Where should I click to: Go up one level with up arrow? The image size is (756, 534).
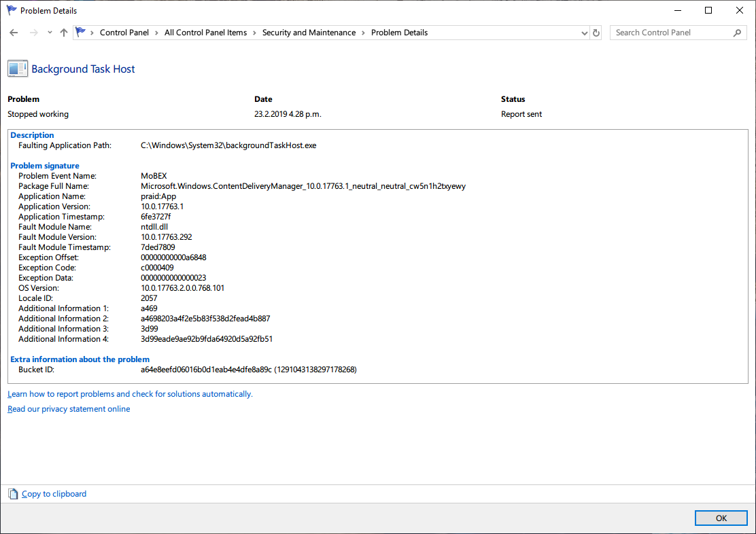(x=64, y=33)
